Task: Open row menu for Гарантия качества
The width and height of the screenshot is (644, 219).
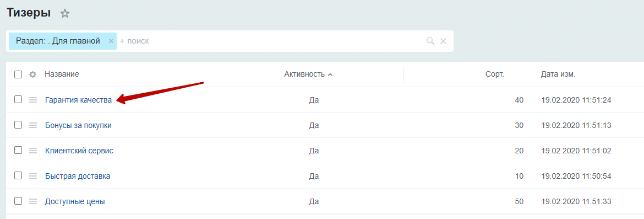Action: pos(33,100)
